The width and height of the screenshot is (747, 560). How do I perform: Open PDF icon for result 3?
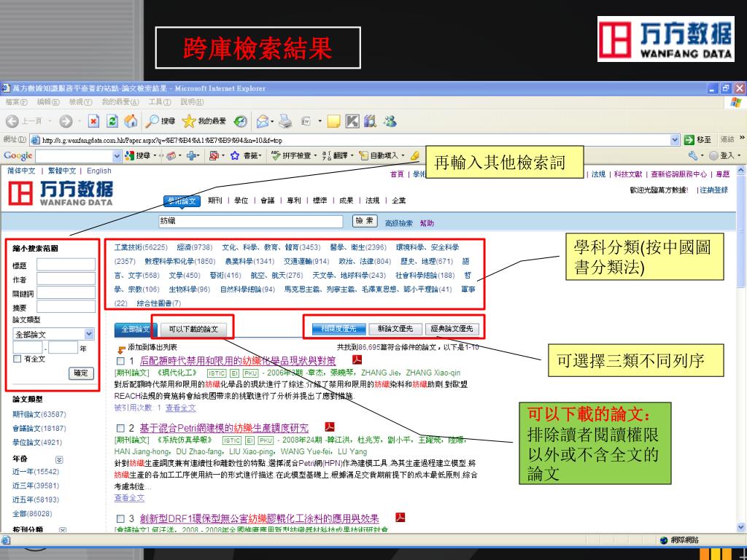(x=400, y=517)
